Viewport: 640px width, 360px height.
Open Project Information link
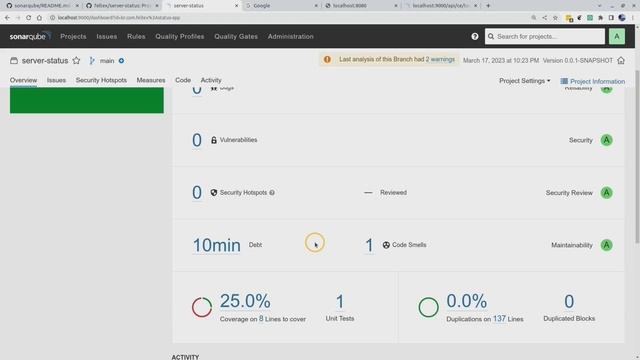tap(593, 81)
